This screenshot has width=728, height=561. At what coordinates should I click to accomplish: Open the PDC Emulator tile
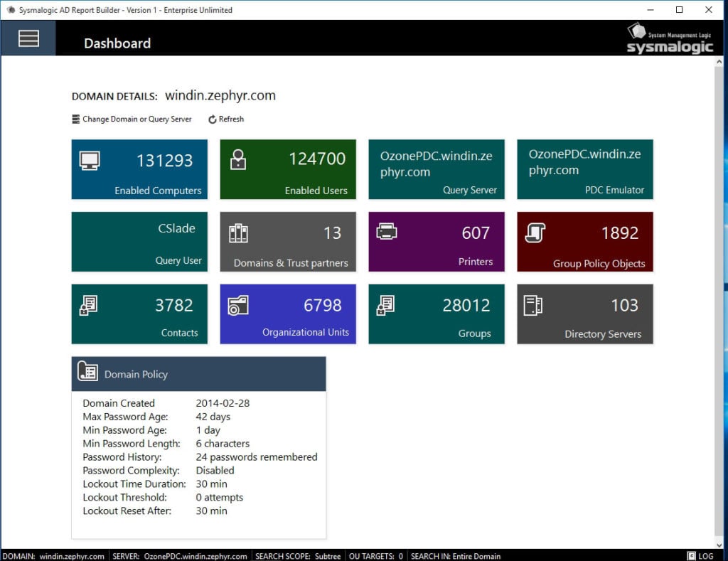click(585, 169)
